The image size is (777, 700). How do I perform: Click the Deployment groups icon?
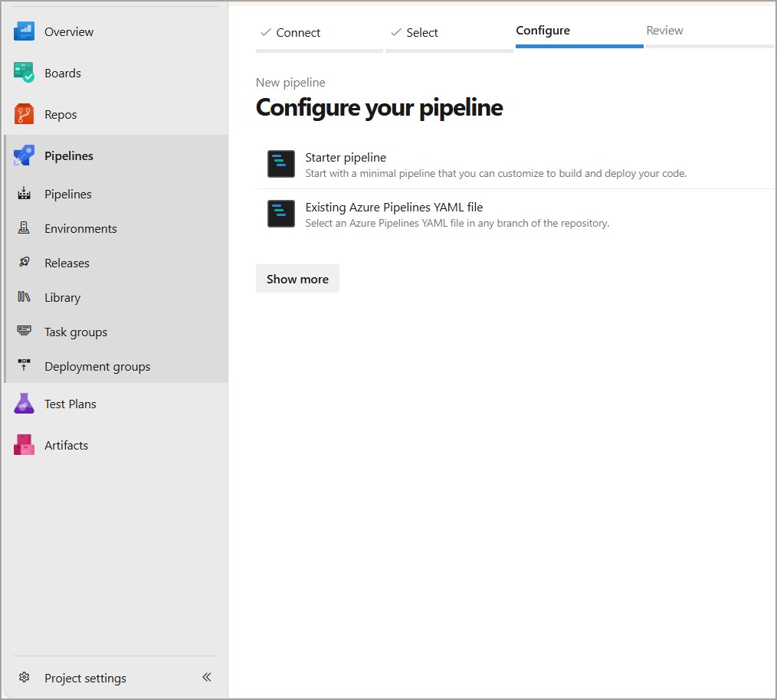click(24, 366)
